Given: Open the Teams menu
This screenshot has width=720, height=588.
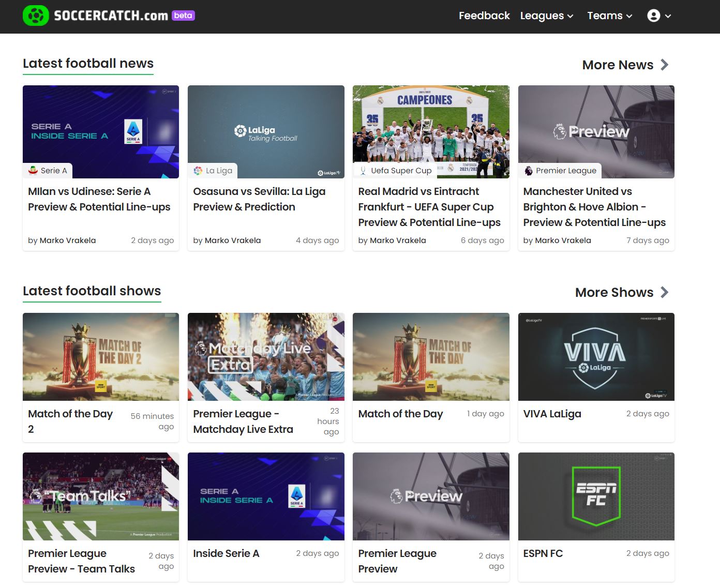Looking at the screenshot, I should [610, 16].
